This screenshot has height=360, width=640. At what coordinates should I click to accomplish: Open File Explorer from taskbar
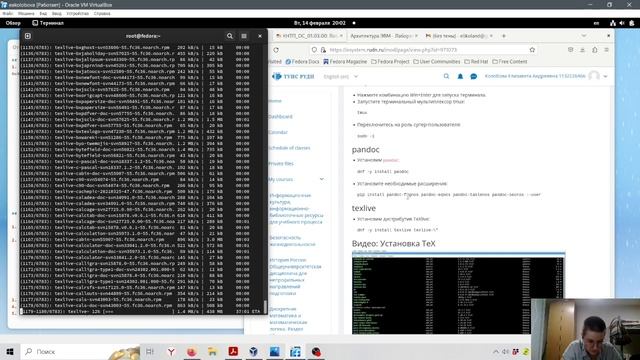tap(213, 351)
